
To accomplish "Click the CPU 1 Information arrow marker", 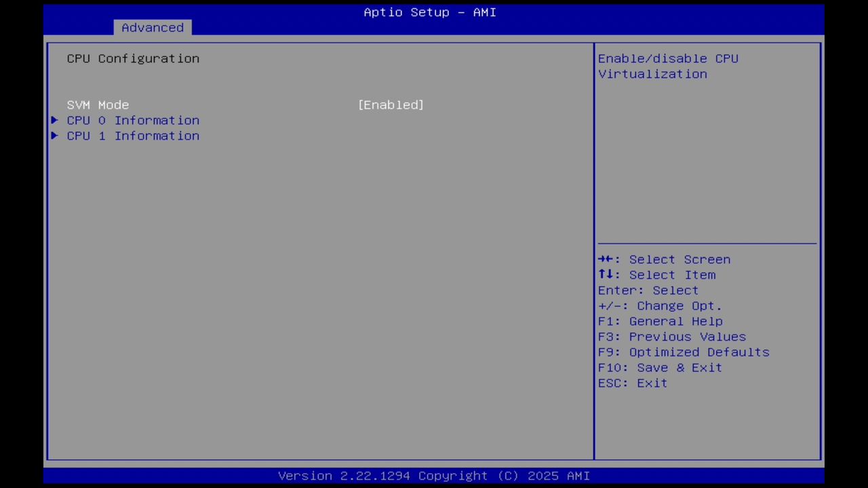I will [54, 136].
